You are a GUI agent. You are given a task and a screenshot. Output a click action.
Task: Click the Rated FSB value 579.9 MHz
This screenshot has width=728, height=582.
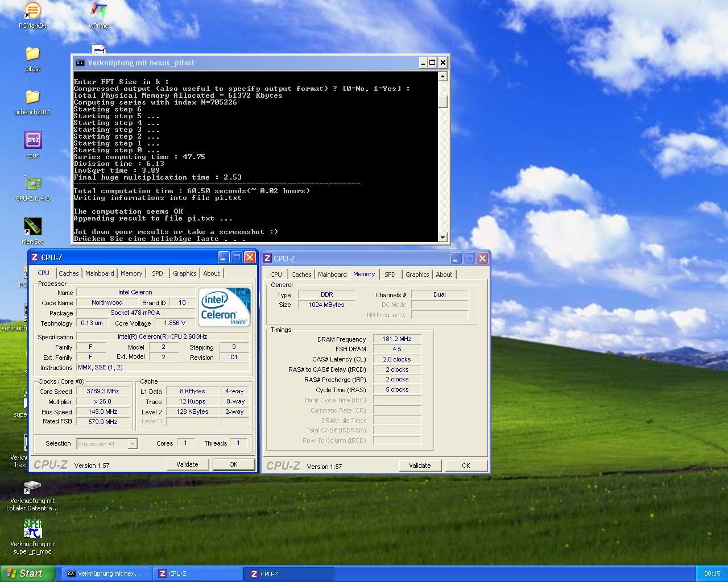tap(102, 422)
